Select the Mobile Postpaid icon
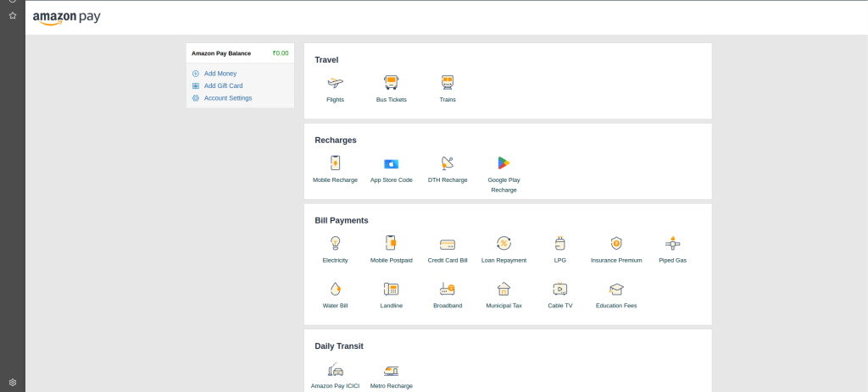868x392 pixels. 391,243
